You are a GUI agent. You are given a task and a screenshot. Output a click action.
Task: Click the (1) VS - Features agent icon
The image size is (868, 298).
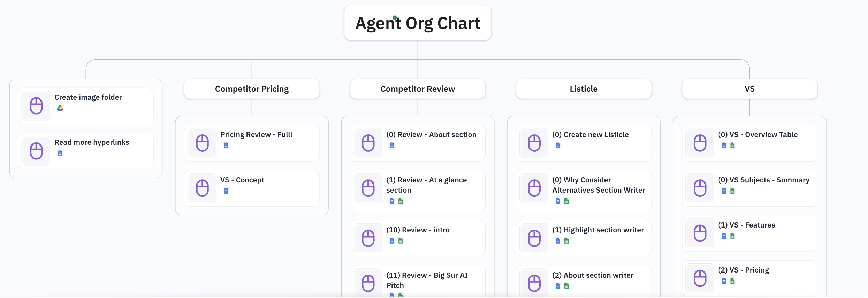tap(700, 233)
